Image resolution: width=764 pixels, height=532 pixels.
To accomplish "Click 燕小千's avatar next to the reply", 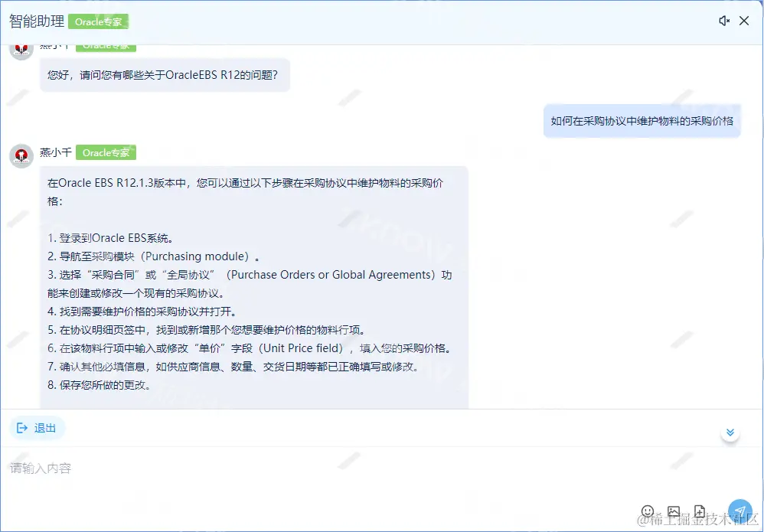I will (21, 152).
